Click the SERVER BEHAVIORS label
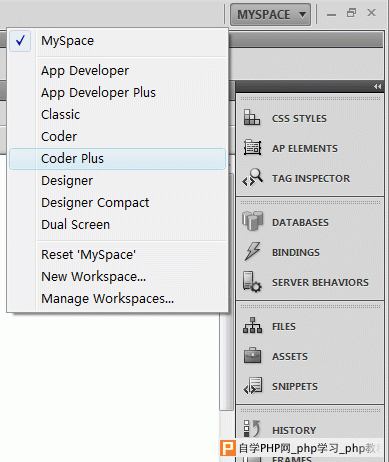 click(x=320, y=283)
